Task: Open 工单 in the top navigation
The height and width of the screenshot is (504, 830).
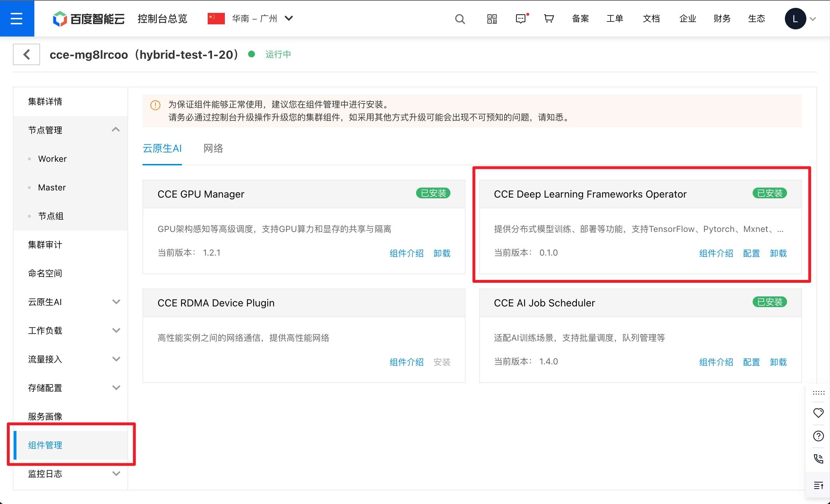Action: point(615,19)
